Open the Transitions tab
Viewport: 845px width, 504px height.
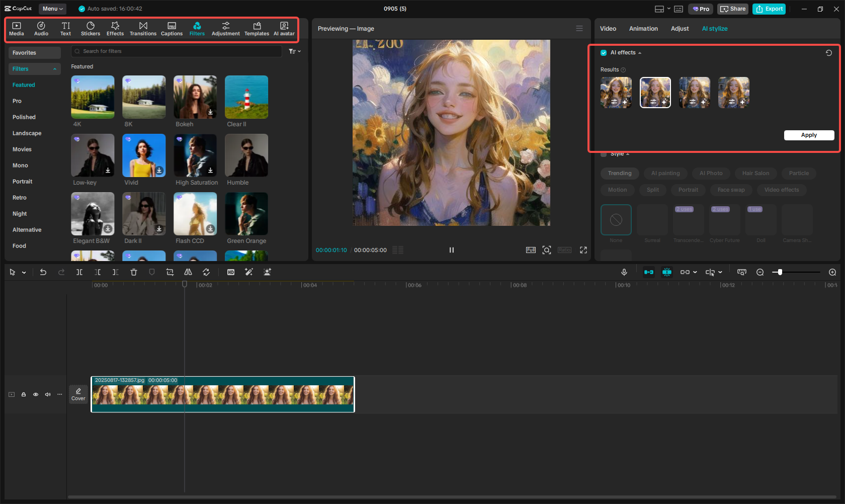click(x=143, y=29)
